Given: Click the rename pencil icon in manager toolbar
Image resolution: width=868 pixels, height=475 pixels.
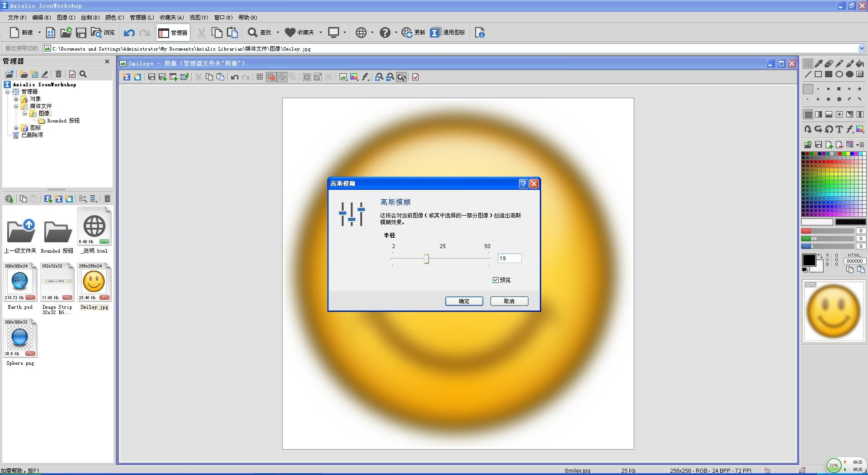Looking at the screenshot, I should (45, 74).
